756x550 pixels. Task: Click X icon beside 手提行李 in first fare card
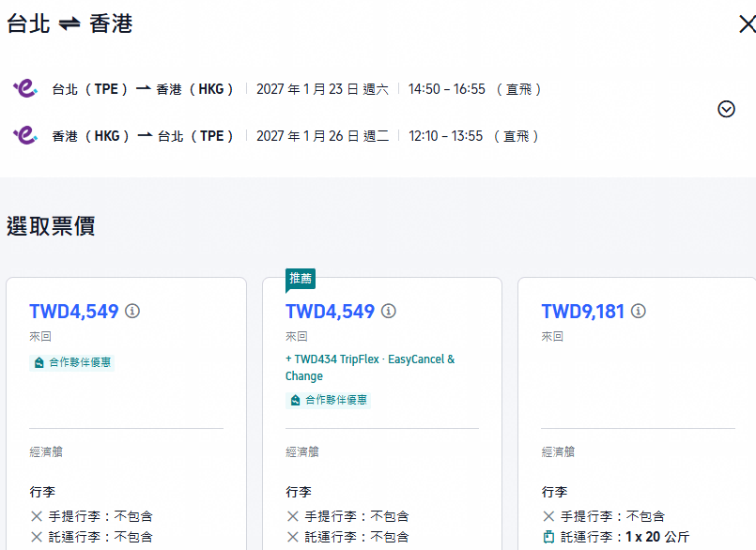(37, 517)
